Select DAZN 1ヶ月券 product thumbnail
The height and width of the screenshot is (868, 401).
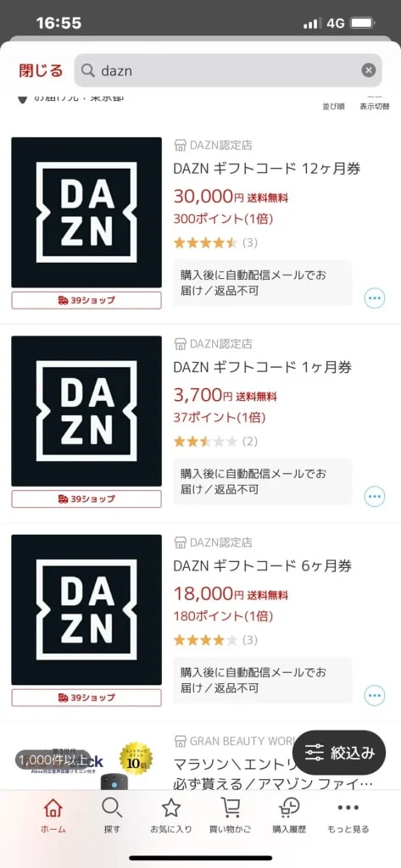pyautogui.click(x=86, y=411)
